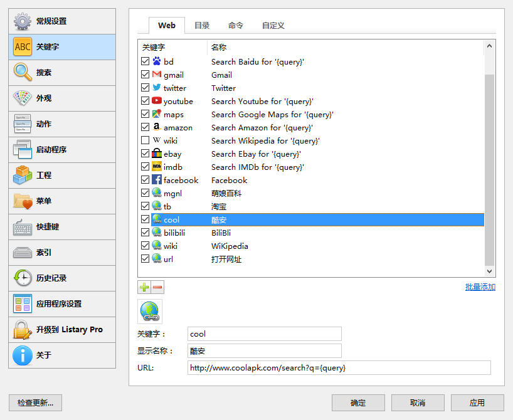Viewport: 513px width, 420px height.
Task: Switch to the 目录 tab
Action: click(x=202, y=26)
